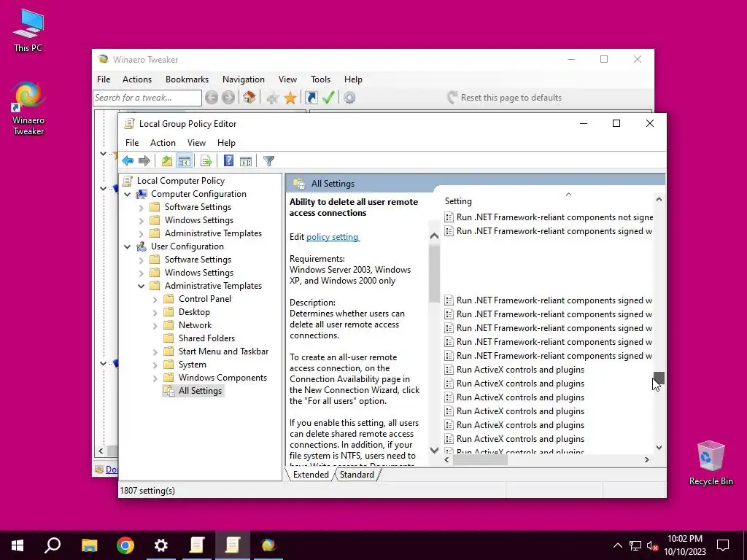Expand the System folder node
The width and height of the screenshot is (747, 560).
tap(155, 365)
